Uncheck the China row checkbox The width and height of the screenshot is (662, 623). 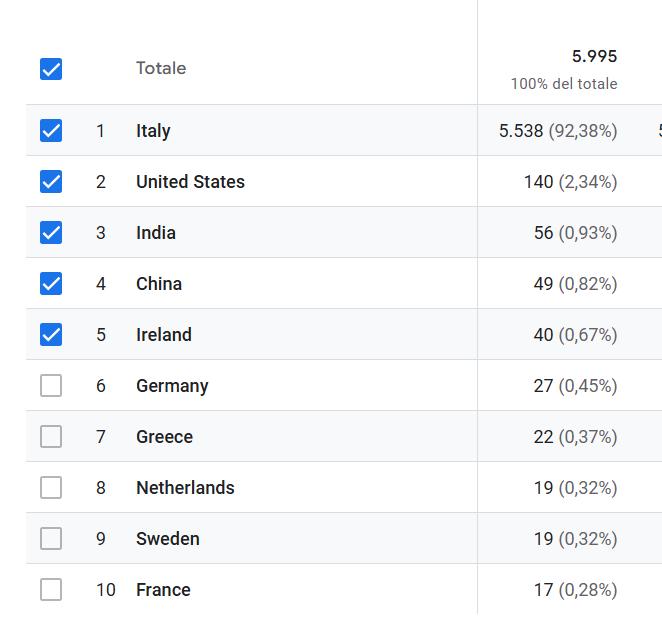[51, 284]
